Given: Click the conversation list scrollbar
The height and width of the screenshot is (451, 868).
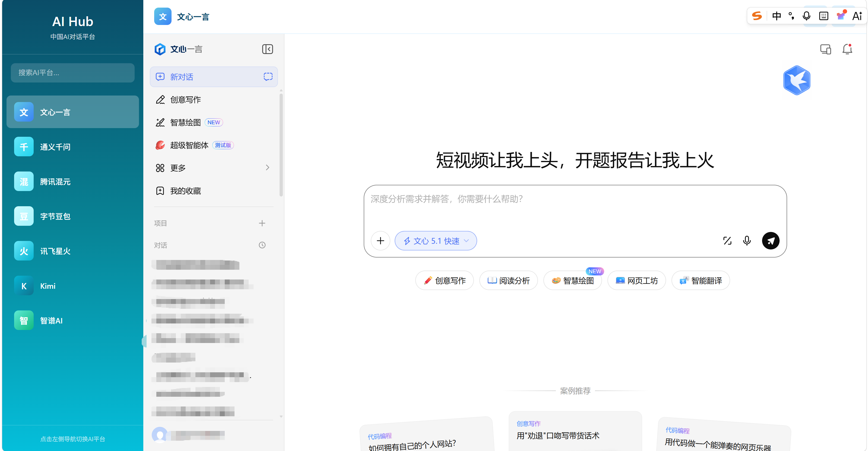Looking at the screenshot, I should tap(281, 145).
